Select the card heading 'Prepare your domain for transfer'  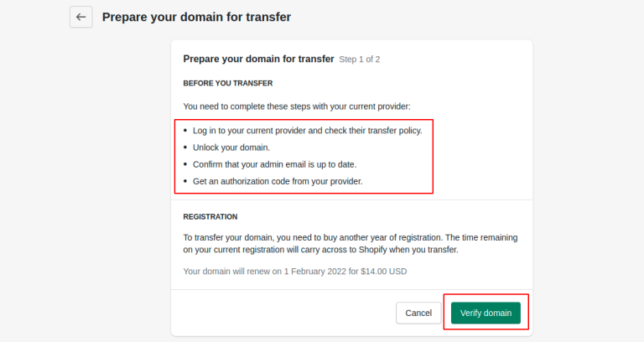[x=258, y=60]
